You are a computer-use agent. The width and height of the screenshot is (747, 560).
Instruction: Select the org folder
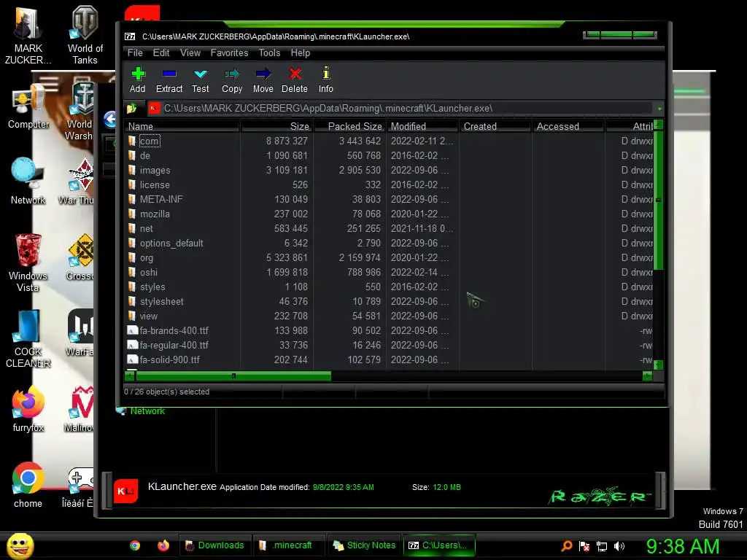(146, 257)
